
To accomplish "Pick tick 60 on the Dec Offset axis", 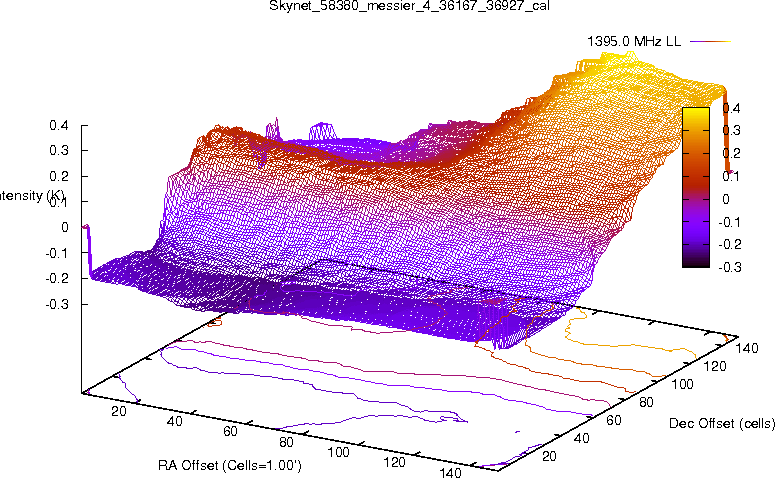I will 613,421.
